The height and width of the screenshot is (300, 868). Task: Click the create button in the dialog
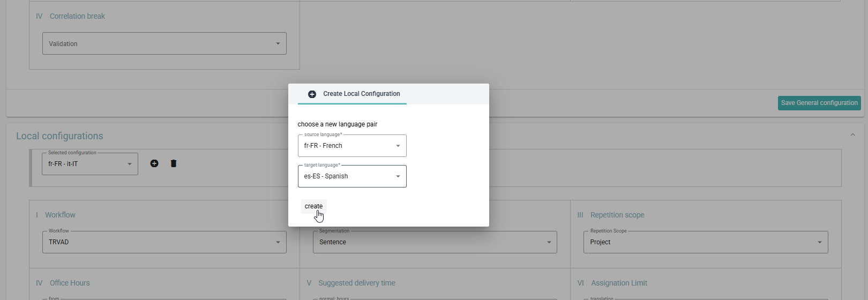[x=313, y=206]
